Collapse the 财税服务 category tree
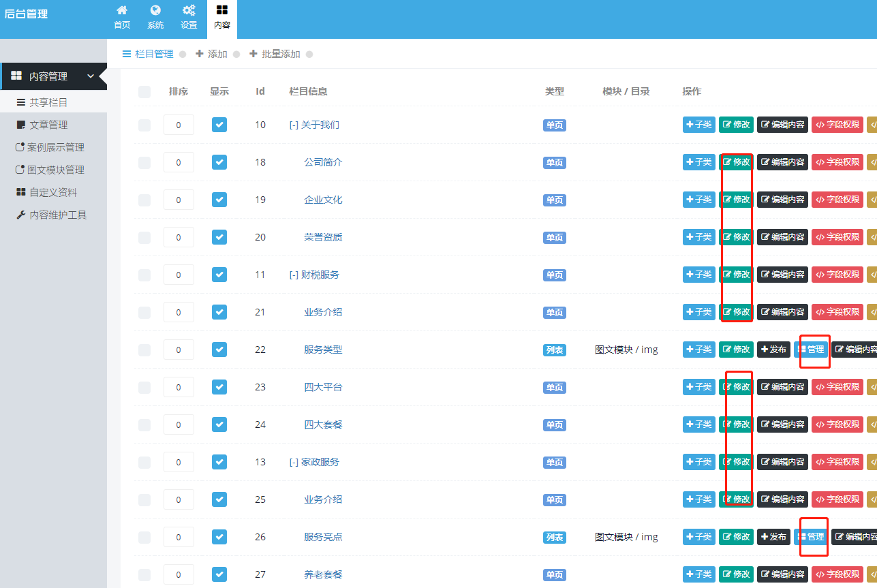The width and height of the screenshot is (877, 588). point(294,275)
